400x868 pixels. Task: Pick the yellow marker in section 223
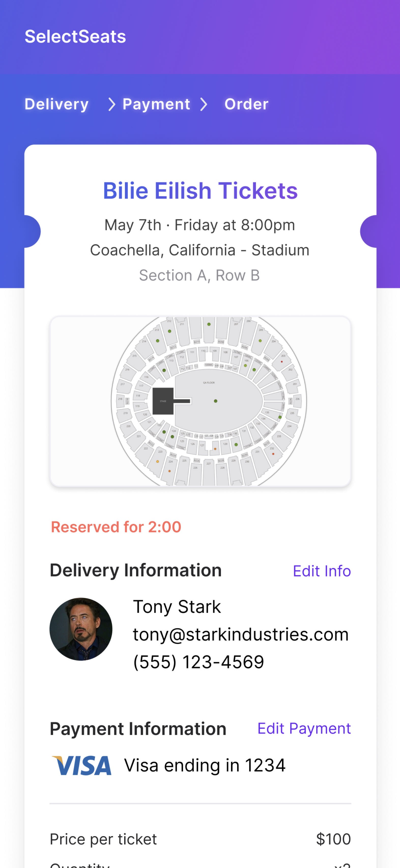pos(157,461)
